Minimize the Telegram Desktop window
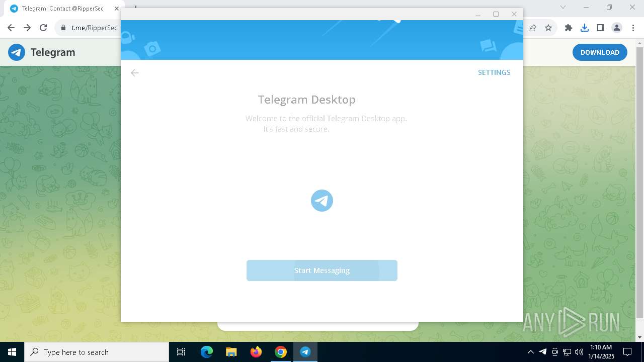The image size is (644, 362). pyautogui.click(x=478, y=14)
